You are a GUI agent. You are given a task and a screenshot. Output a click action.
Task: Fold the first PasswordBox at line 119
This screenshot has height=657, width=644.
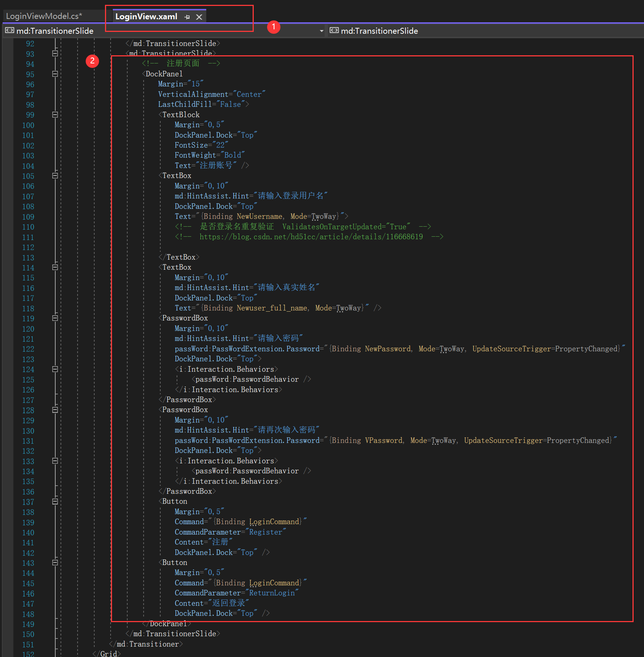pos(55,318)
